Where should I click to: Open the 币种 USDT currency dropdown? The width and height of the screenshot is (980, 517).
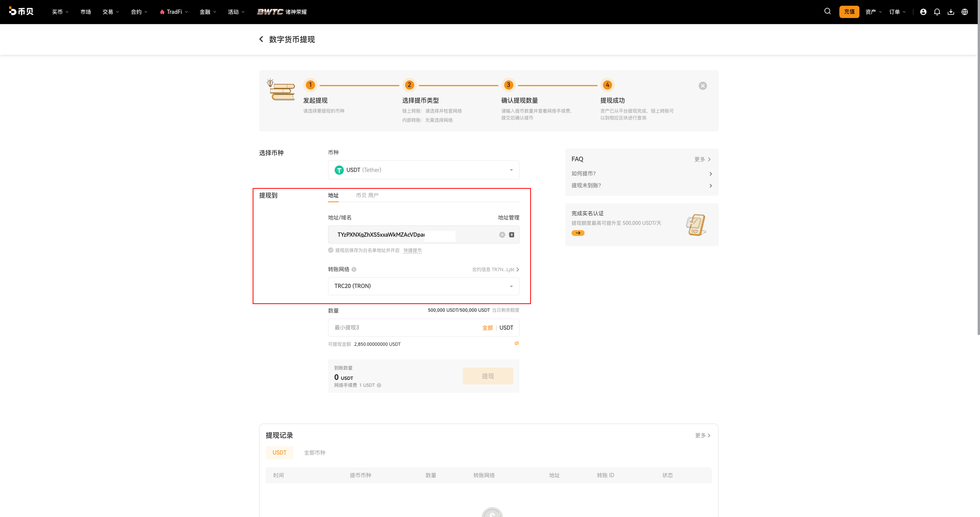tap(423, 170)
